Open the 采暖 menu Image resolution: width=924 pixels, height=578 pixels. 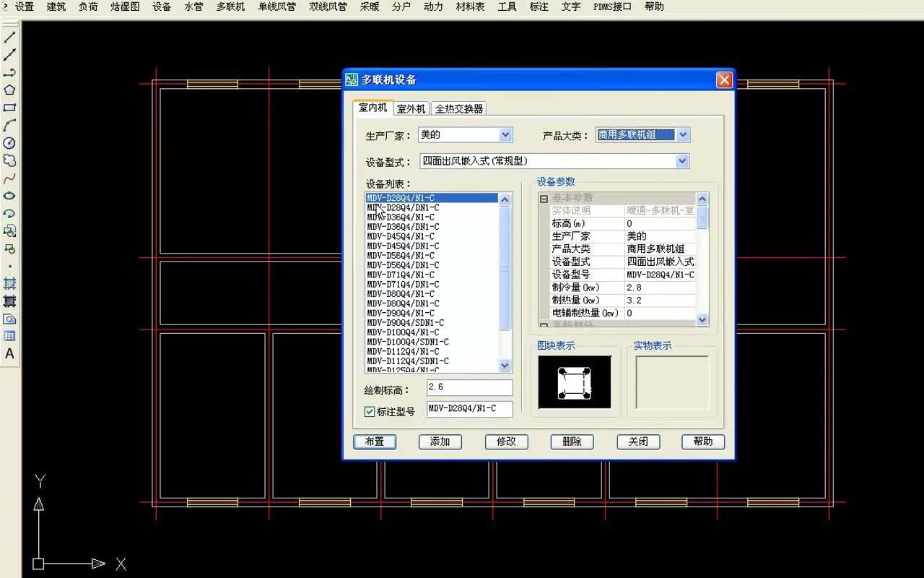[370, 7]
